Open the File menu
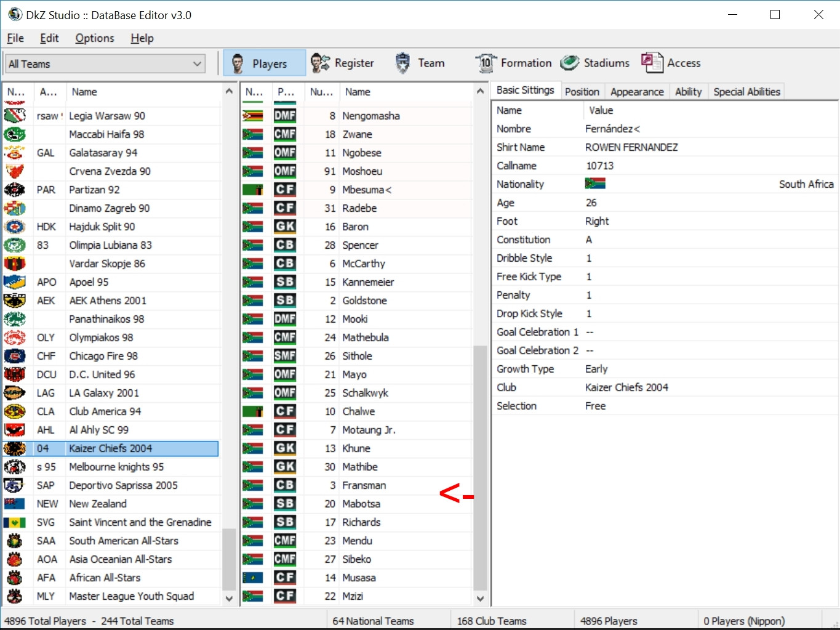The image size is (840, 630). tap(15, 38)
